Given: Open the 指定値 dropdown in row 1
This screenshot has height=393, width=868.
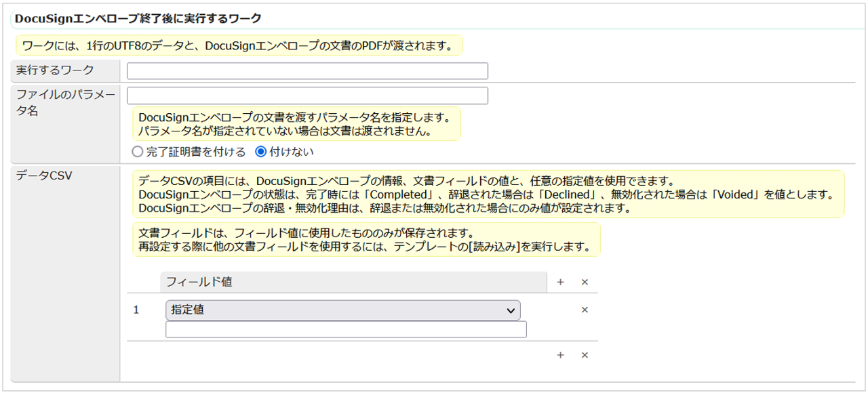Looking at the screenshot, I should click(342, 310).
